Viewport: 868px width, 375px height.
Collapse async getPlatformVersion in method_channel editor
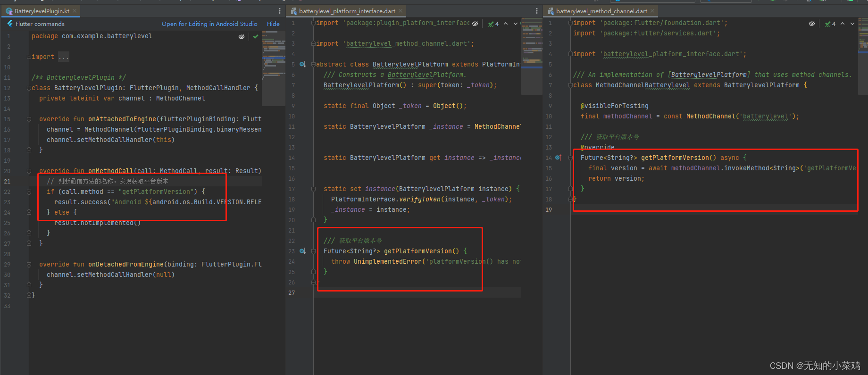point(570,158)
